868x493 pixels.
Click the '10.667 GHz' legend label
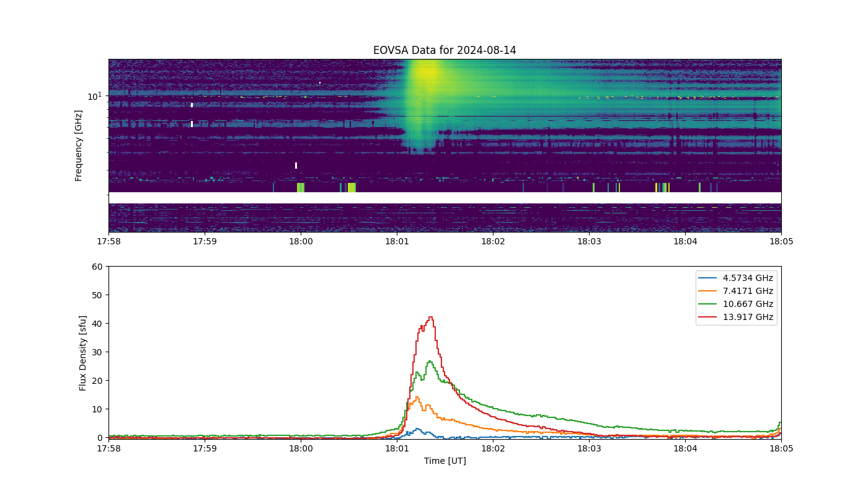coord(748,304)
